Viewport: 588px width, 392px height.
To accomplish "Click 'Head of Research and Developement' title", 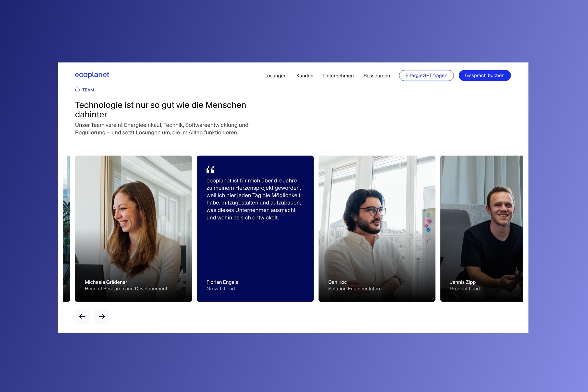I will click(x=126, y=289).
